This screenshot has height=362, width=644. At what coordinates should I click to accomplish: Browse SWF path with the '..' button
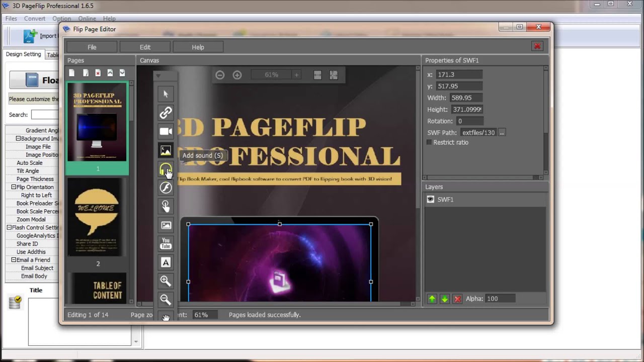(x=502, y=133)
